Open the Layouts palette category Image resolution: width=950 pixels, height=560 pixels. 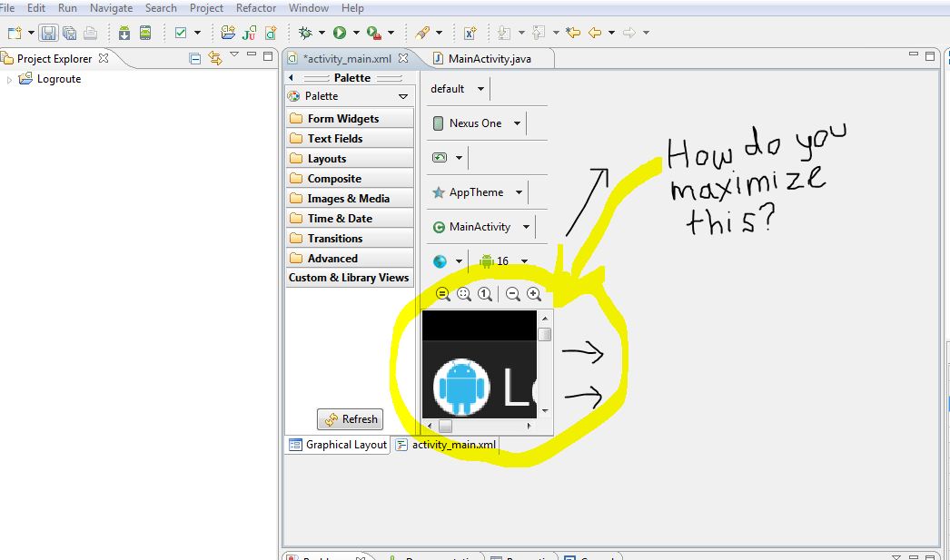(350, 159)
